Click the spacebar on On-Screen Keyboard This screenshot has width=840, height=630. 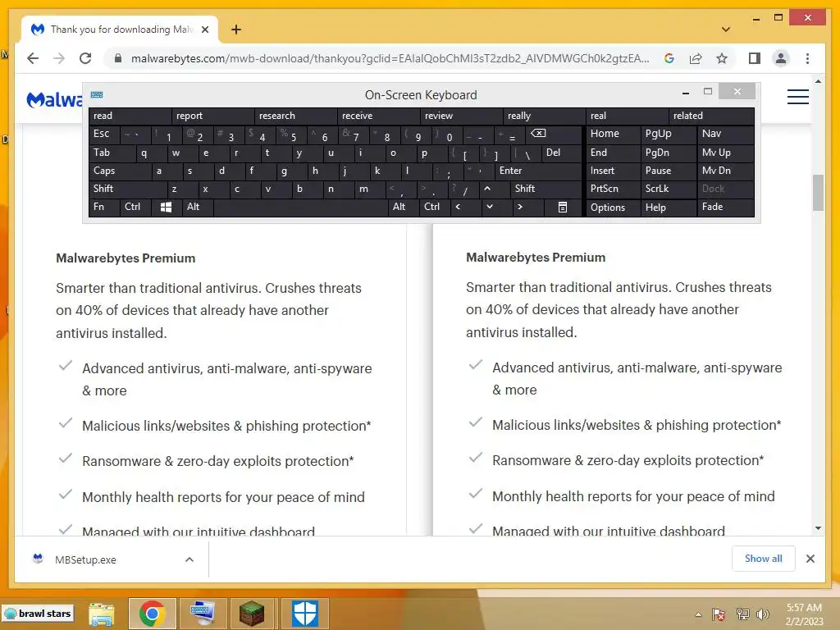[302, 207]
